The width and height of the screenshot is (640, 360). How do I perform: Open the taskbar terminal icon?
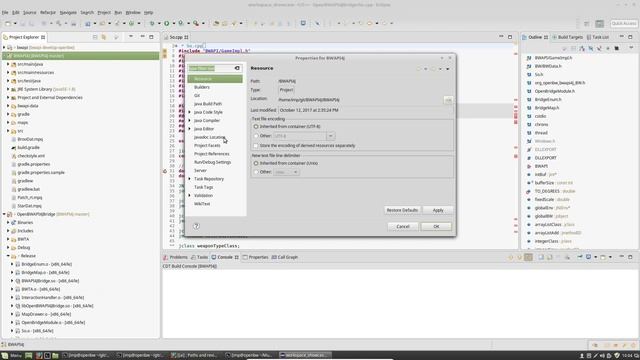click(x=47, y=356)
